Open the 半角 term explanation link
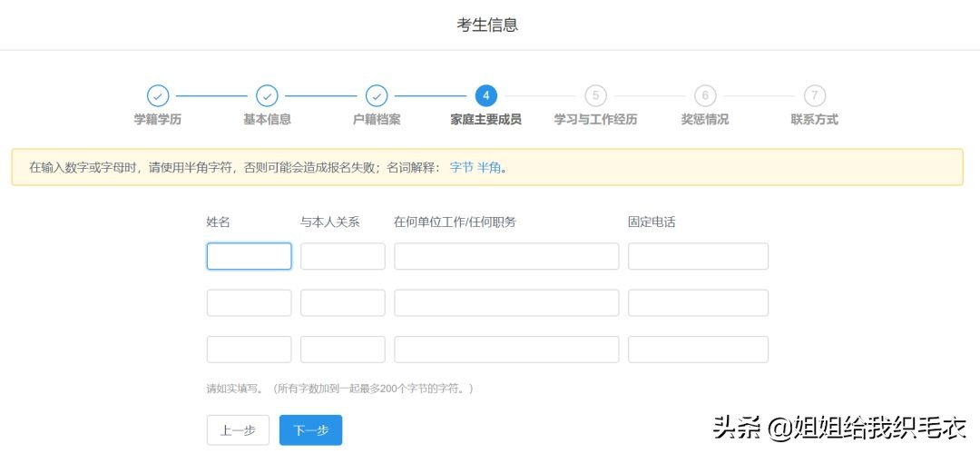The width and height of the screenshot is (980, 454). pyautogui.click(x=489, y=168)
